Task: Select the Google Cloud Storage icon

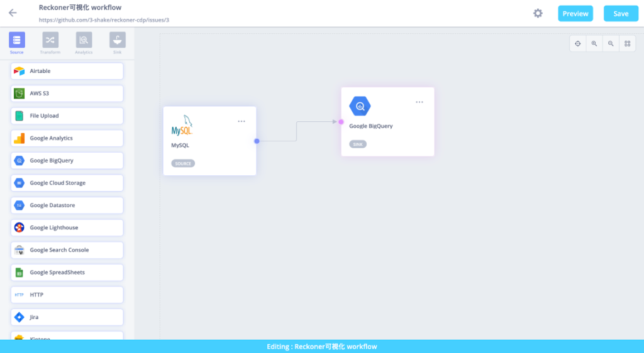Action: [19, 183]
